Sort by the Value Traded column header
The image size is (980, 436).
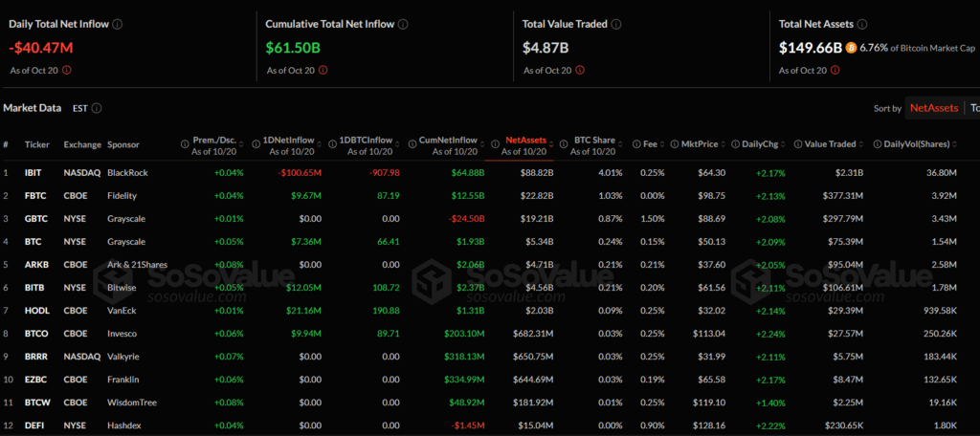[x=830, y=144]
